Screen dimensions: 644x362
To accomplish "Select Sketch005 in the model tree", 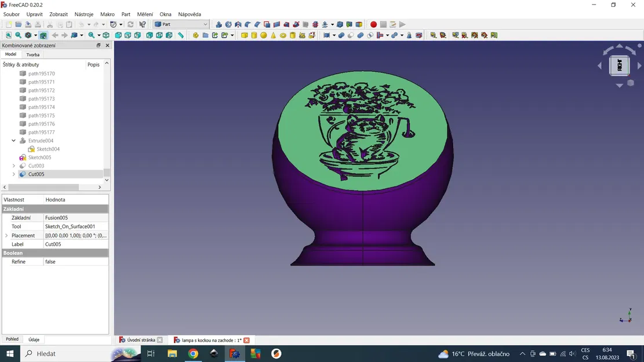I will 40,158.
